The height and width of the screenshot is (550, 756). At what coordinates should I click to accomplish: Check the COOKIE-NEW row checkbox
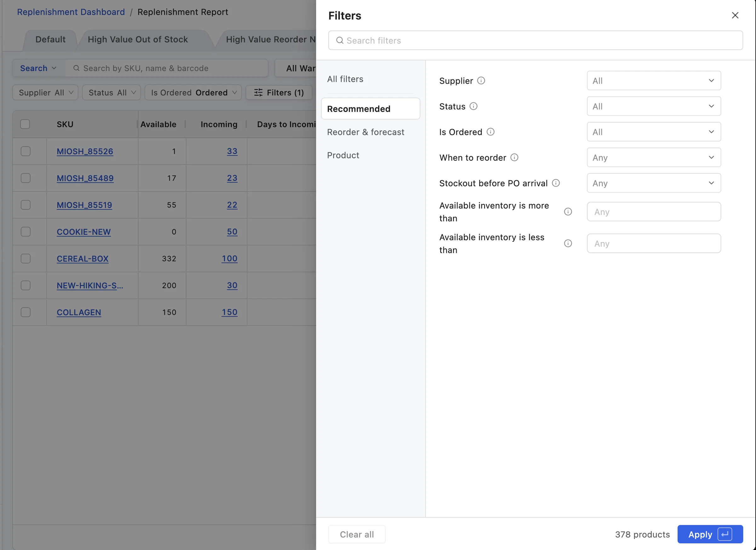point(26,232)
